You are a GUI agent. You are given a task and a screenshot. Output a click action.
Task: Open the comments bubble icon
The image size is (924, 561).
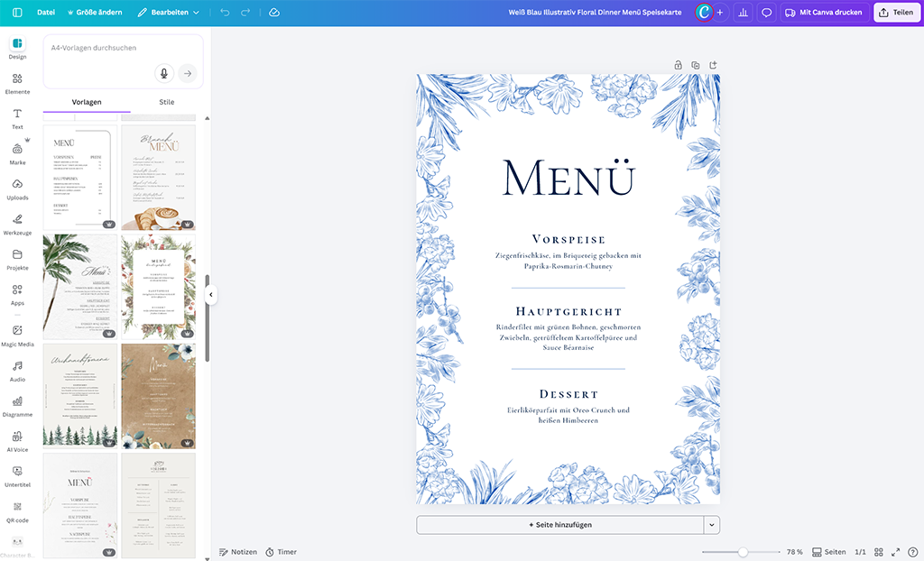[x=767, y=13]
